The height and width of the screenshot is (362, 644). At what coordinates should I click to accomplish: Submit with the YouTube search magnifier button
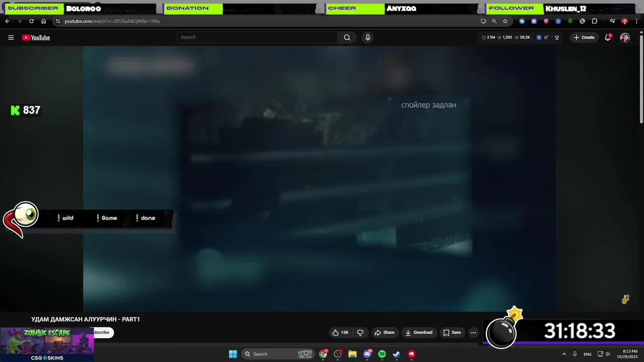[347, 37]
